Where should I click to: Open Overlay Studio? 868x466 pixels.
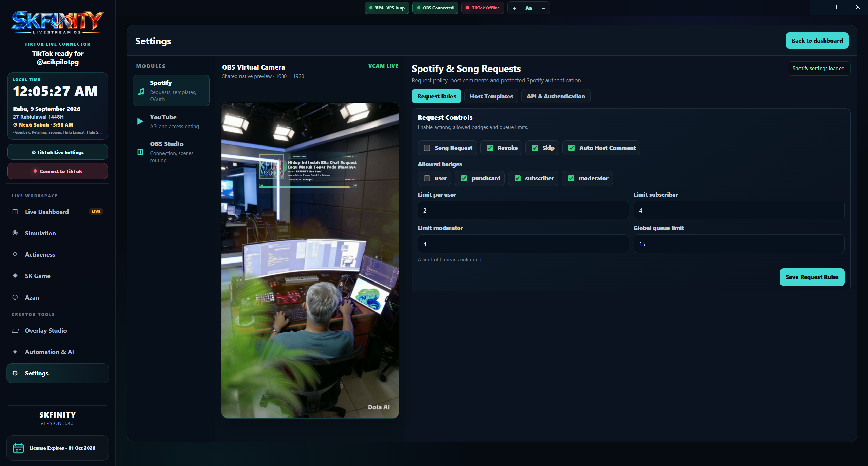point(58,331)
